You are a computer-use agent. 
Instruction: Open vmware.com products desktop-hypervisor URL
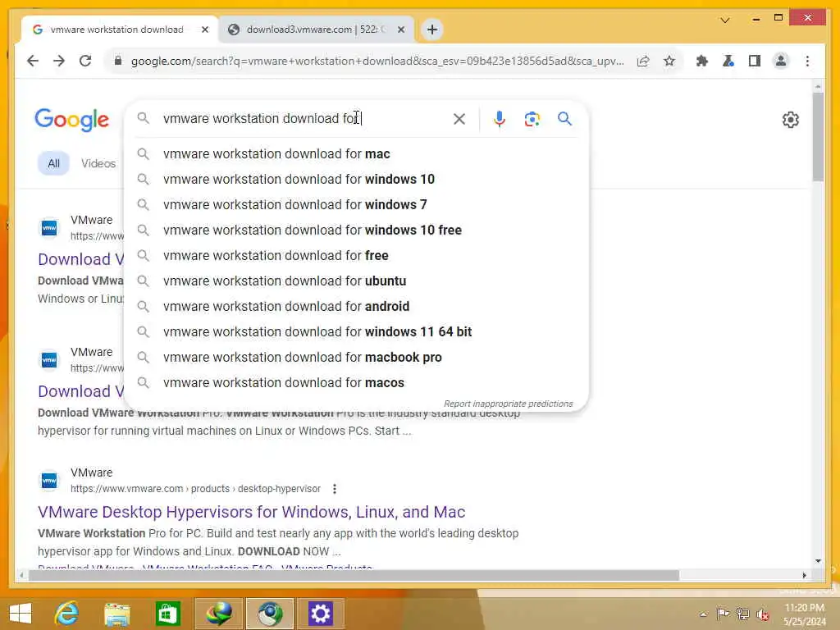tap(195, 489)
